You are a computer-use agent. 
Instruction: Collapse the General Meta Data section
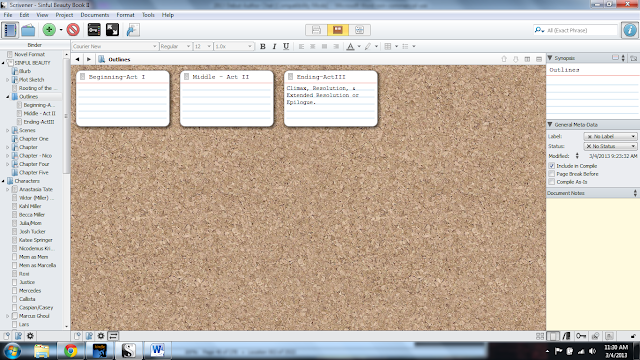click(x=550, y=124)
